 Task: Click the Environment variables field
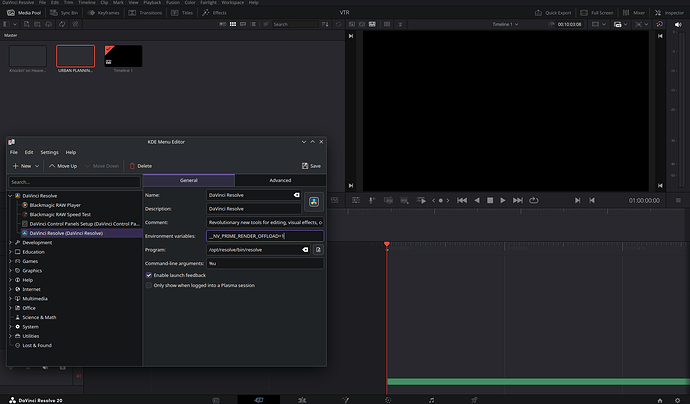click(265, 236)
